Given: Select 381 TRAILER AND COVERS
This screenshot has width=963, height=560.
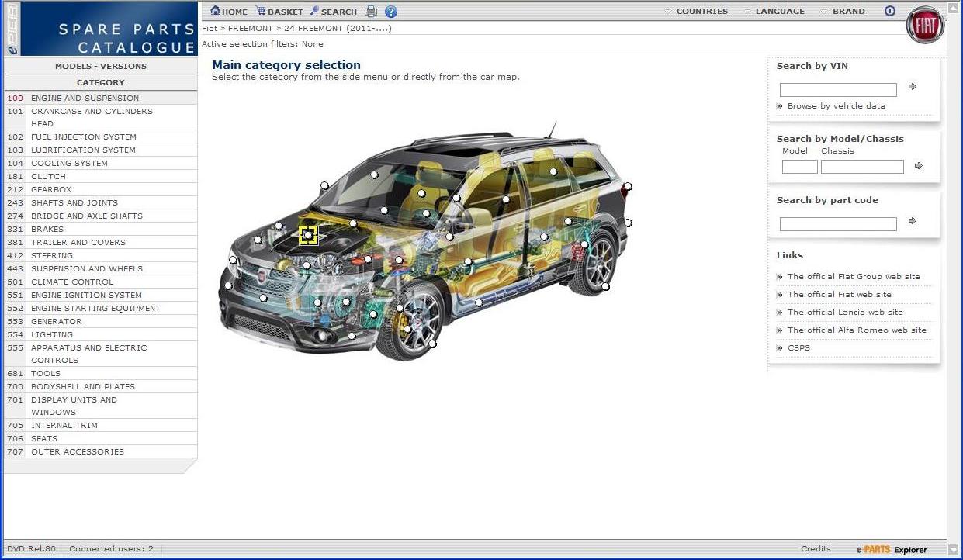Looking at the screenshot, I should click(101, 243).
